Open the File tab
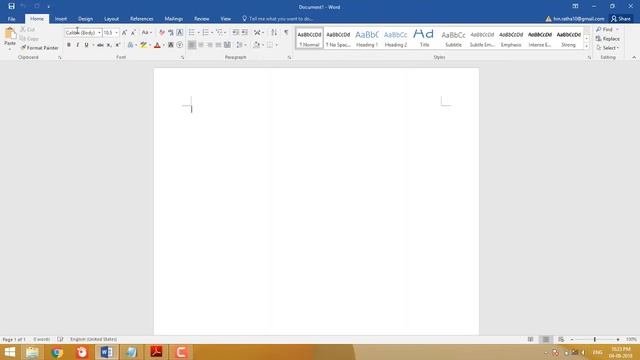The width and height of the screenshot is (640, 360). pyautogui.click(x=11, y=19)
